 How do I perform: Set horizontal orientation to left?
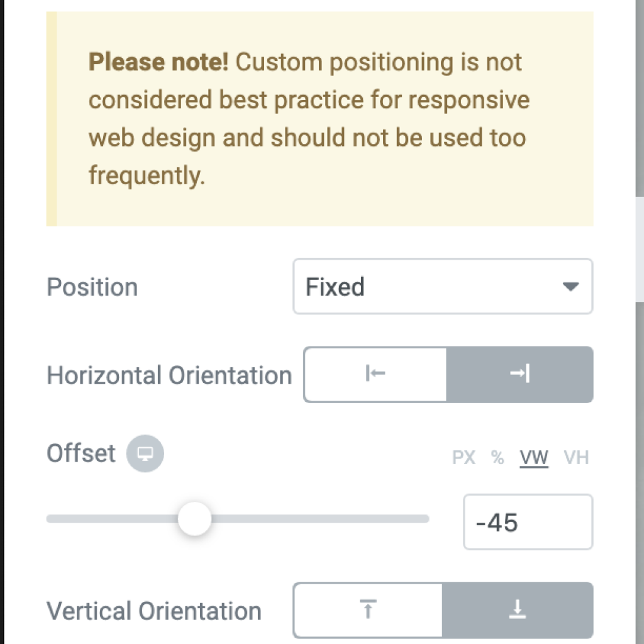tap(375, 374)
